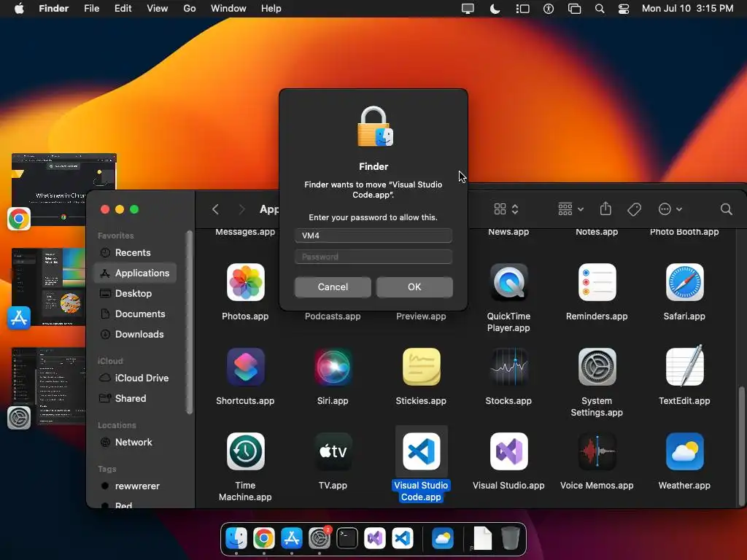The image size is (747, 560).
Task: Go back with the Finder back arrow
Action: [x=215, y=209]
